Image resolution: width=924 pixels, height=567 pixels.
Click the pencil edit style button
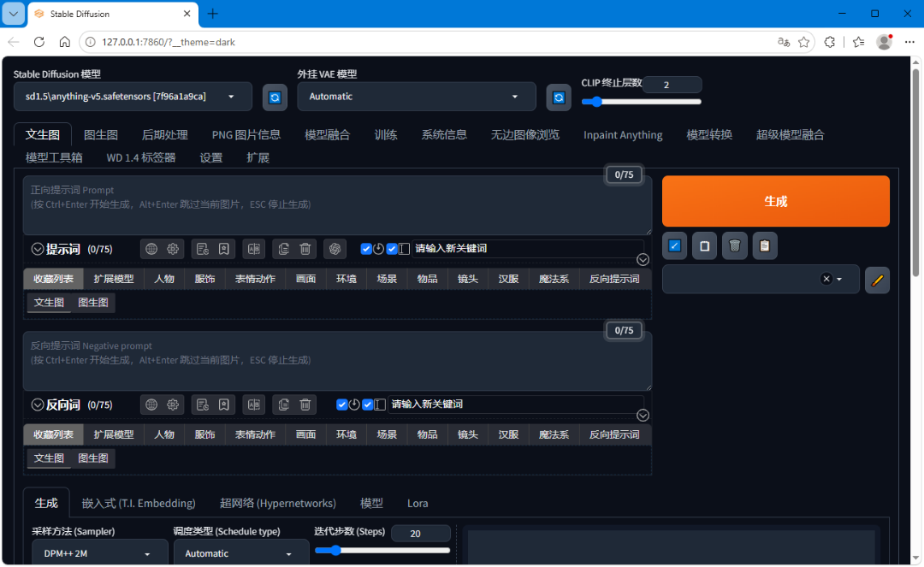(878, 281)
